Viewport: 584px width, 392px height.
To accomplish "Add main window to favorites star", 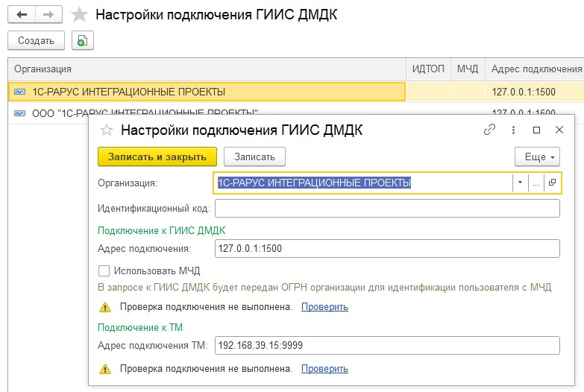I will [79, 15].
